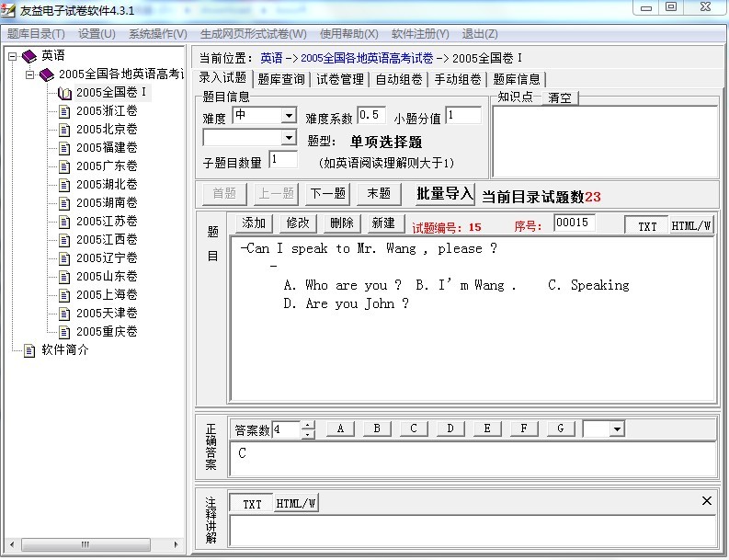This screenshot has width=729, height=560.
Task: Open the 生成网页形式试卷(W) menu
Action: [x=254, y=34]
